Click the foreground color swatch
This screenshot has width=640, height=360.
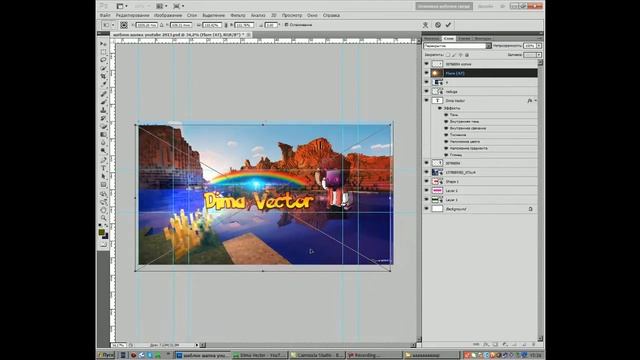click(x=102, y=232)
